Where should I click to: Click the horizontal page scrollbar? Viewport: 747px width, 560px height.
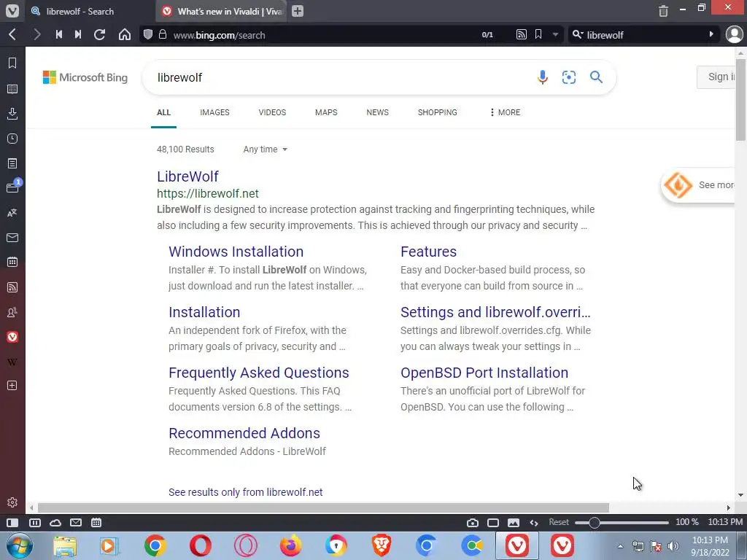click(x=323, y=507)
